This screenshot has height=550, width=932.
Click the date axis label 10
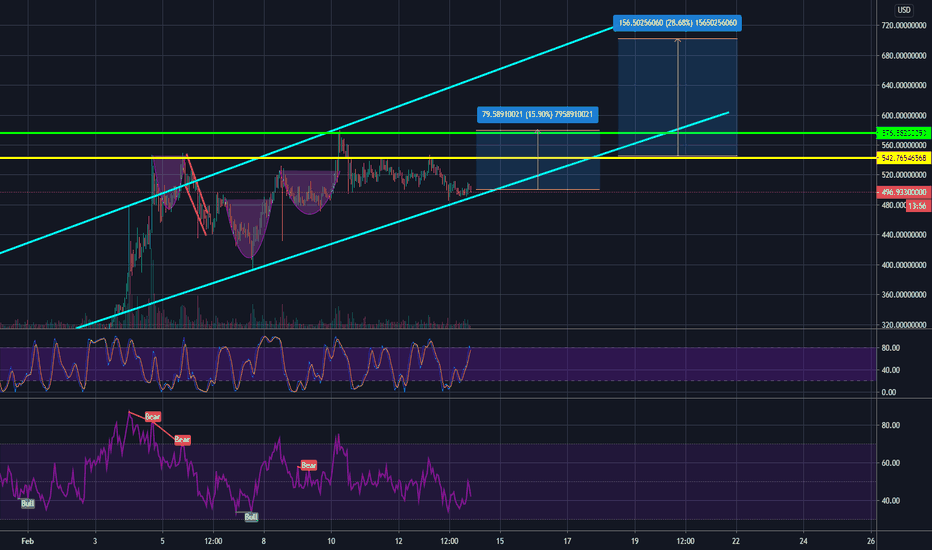331,541
